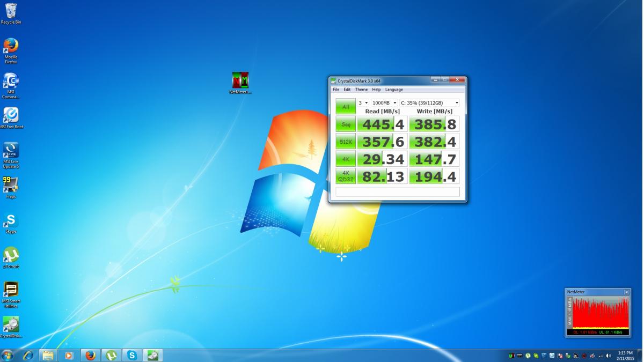Viewport: 644px width, 362px height.
Task: Click the 512K write result 382.4
Action: click(x=434, y=142)
